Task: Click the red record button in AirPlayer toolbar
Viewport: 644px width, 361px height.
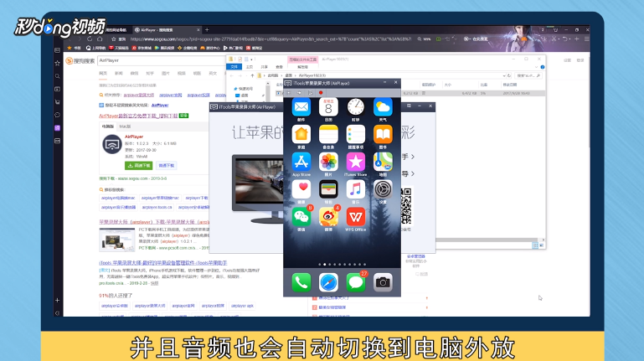Action: point(321,93)
